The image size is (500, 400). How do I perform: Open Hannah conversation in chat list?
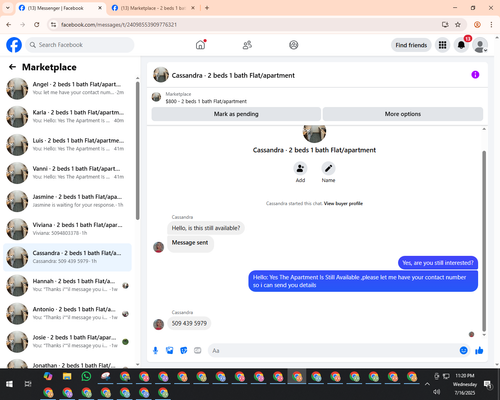pos(68,286)
